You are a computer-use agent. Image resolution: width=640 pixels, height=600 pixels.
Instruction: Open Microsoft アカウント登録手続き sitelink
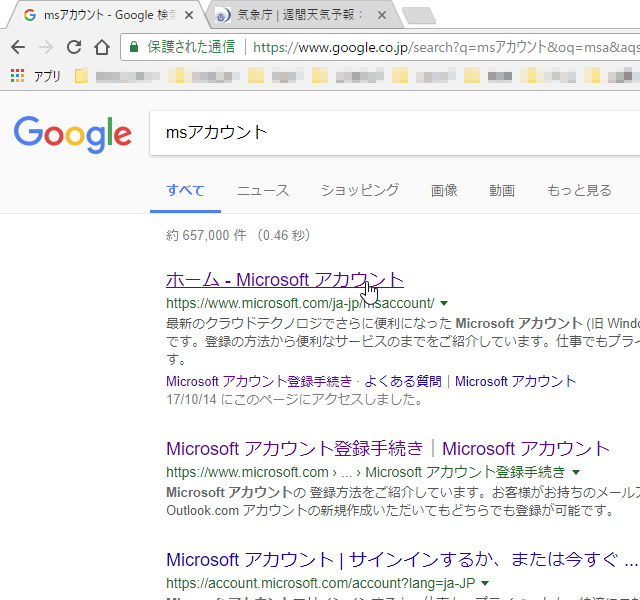(259, 381)
